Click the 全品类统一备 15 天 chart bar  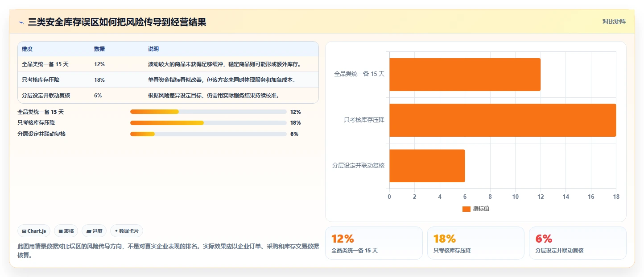tap(465, 75)
